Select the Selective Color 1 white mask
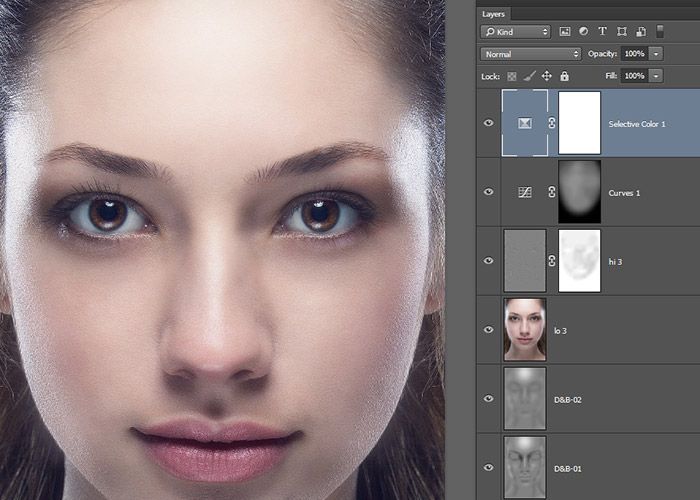 click(579, 123)
